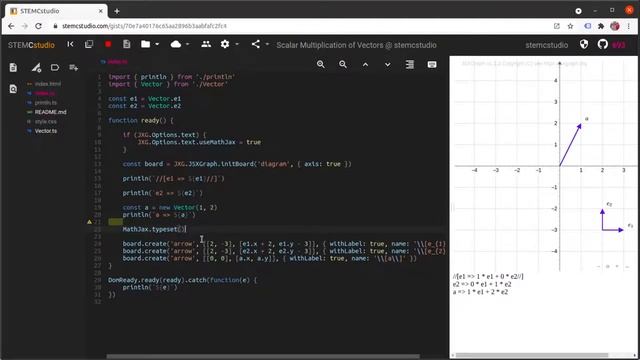The width and height of the screenshot is (640, 360).
Task: Click the keyboard shortcuts icon
Action: pyautogui.click(x=432, y=64)
